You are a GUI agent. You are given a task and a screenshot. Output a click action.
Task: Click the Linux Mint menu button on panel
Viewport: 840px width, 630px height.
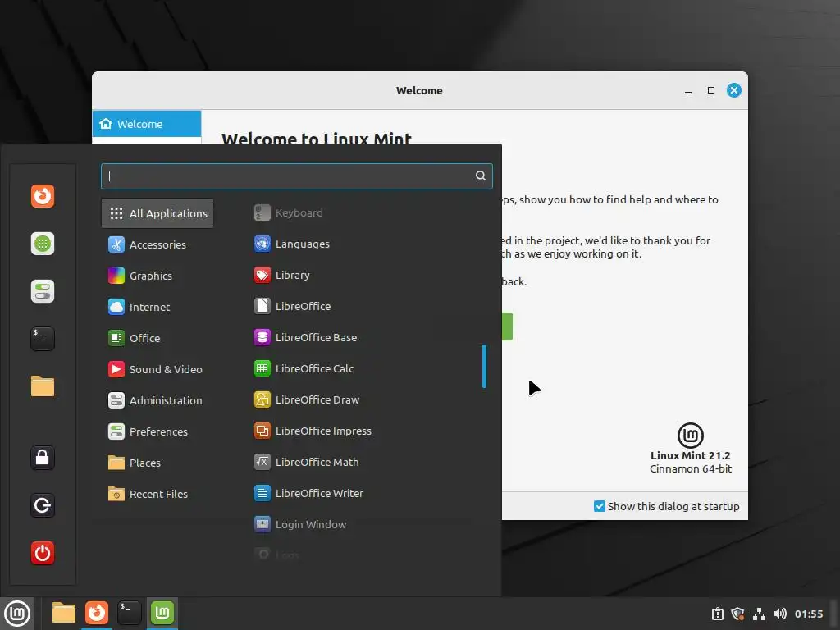pos(17,614)
